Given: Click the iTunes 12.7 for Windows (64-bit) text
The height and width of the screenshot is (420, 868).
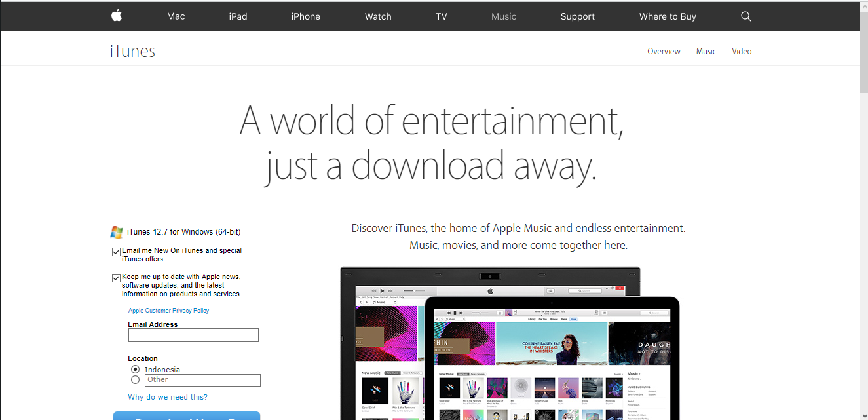Looking at the screenshot, I should click(x=184, y=232).
